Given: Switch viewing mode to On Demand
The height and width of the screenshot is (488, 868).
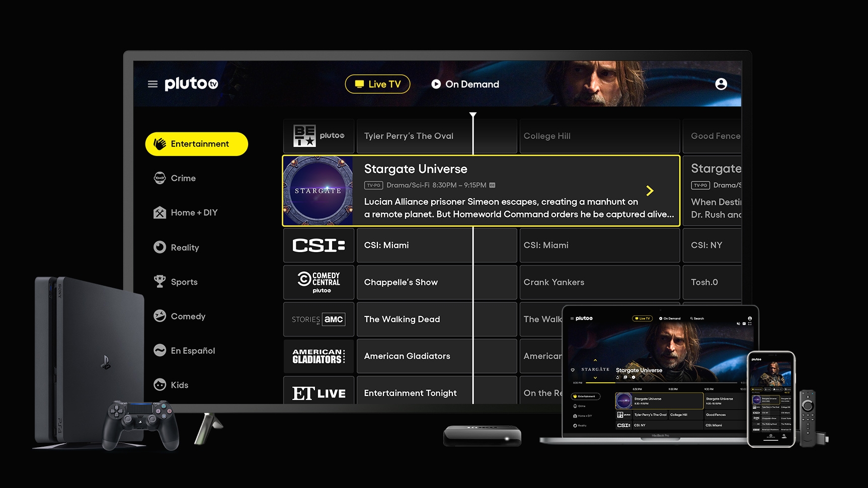Looking at the screenshot, I should click(x=465, y=84).
